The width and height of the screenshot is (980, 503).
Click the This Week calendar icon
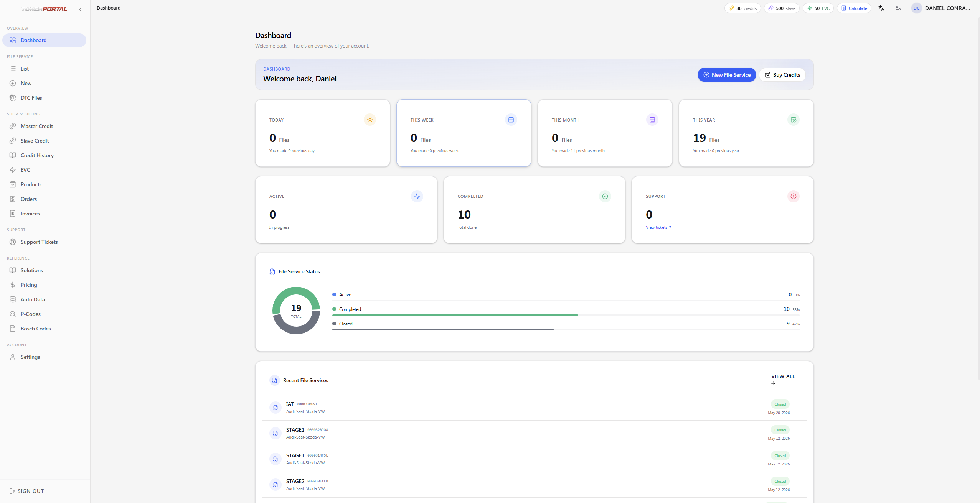[511, 120]
